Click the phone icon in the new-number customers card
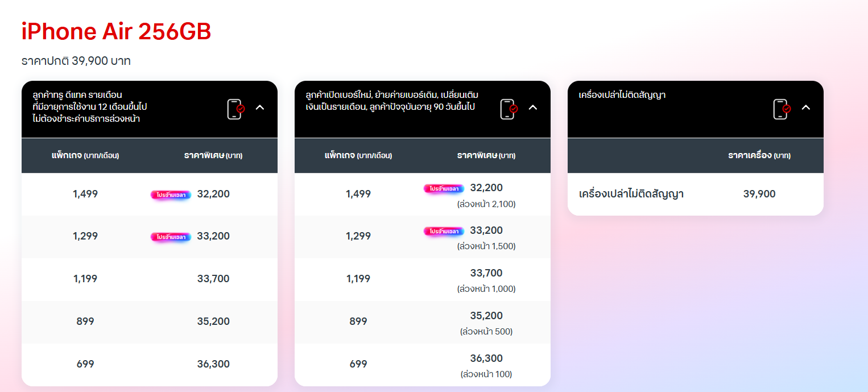868x392 pixels. (x=508, y=109)
